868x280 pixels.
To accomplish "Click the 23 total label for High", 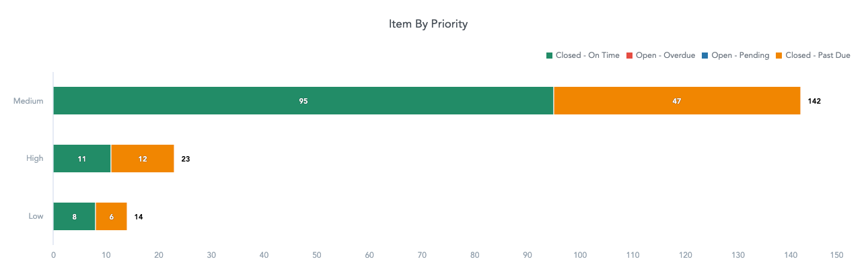I will click(x=186, y=159).
